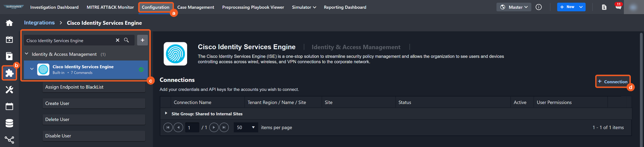Collapse Cisco Identity Services Engine commands

click(x=32, y=69)
